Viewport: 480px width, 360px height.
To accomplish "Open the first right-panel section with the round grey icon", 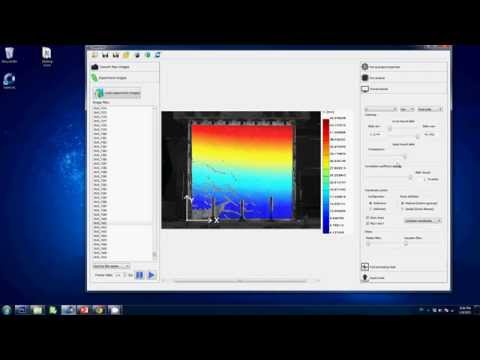I will pos(404,67).
